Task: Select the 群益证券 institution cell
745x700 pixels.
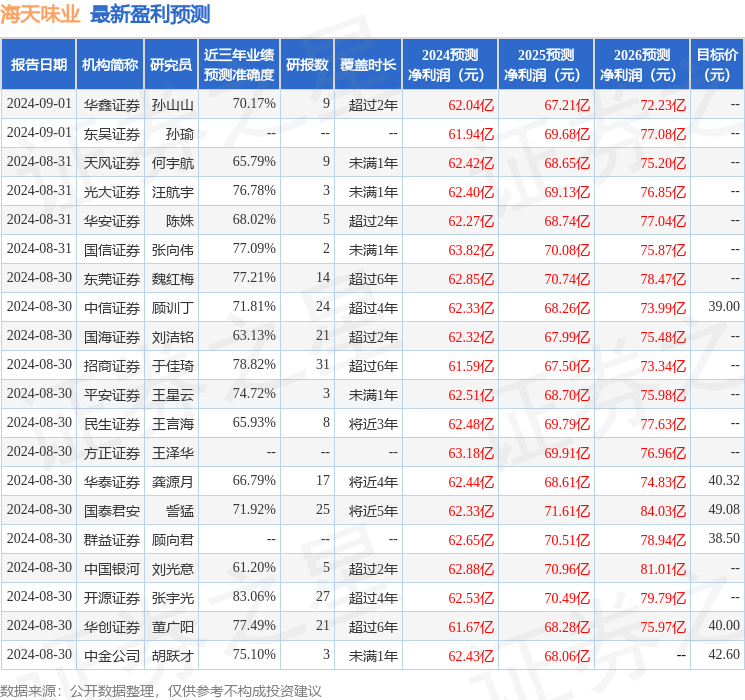Action: 112,540
